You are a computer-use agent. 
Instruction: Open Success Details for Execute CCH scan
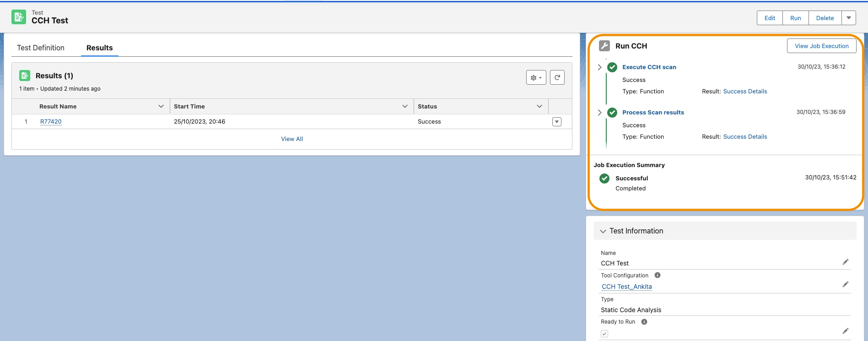[x=745, y=91]
